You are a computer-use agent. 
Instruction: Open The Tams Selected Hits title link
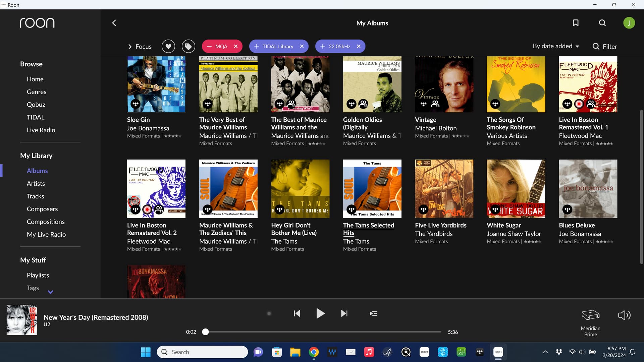pyautogui.click(x=368, y=229)
